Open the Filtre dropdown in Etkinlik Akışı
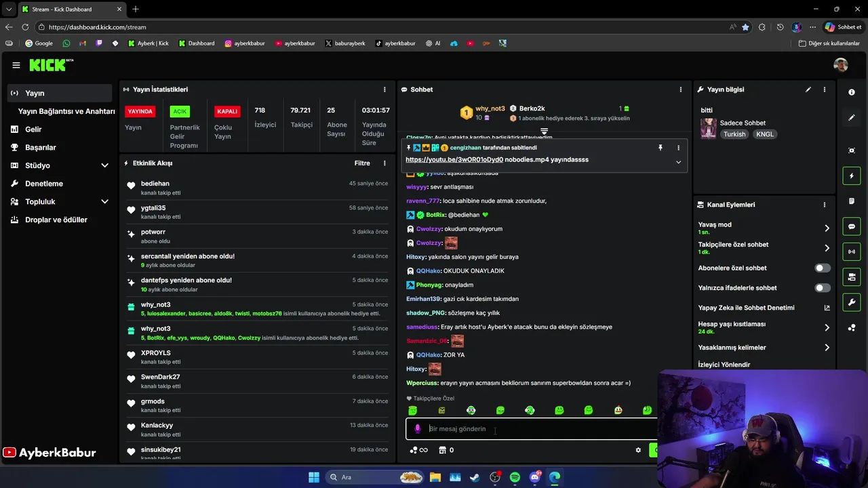This screenshot has height=488, width=868. (x=362, y=163)
